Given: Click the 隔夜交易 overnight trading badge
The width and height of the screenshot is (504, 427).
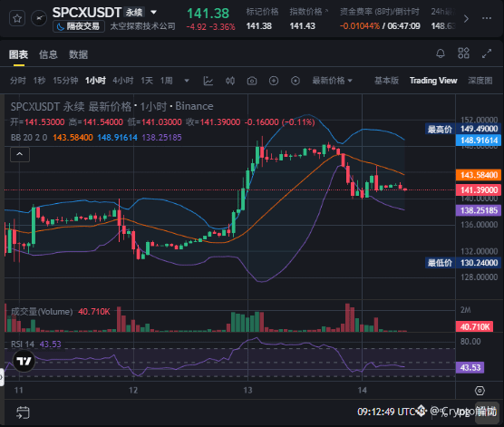Looking at the screenshot, I should (79, 26).
